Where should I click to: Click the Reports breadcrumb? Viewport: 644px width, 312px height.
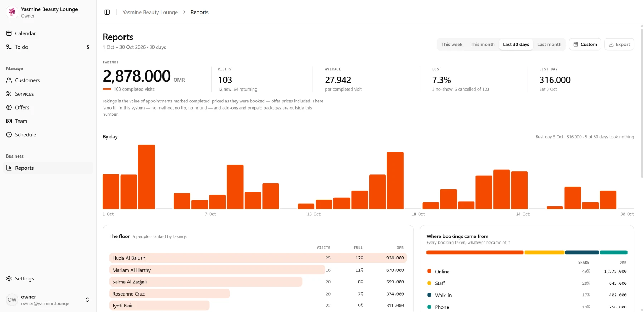click(x=200, y=12)
